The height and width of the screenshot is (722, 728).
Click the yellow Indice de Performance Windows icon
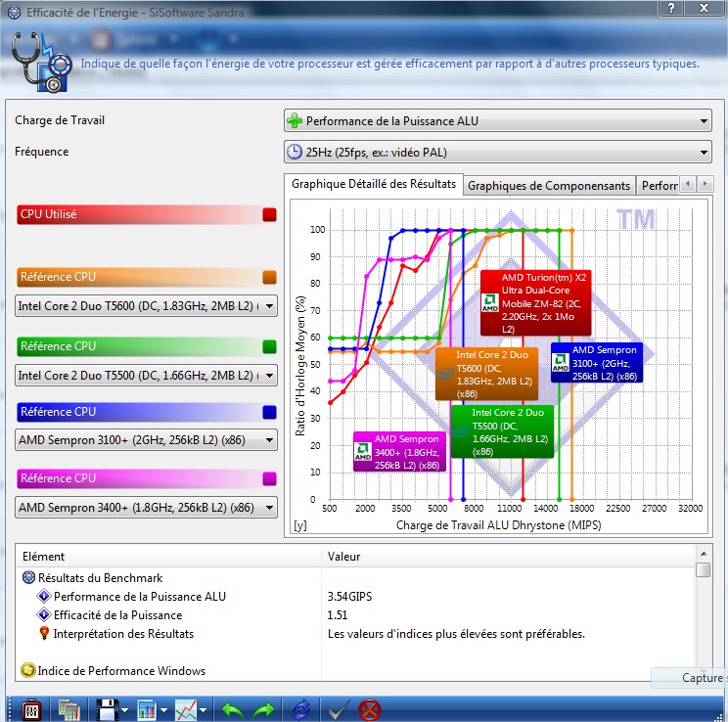click(x=28, y=670)
